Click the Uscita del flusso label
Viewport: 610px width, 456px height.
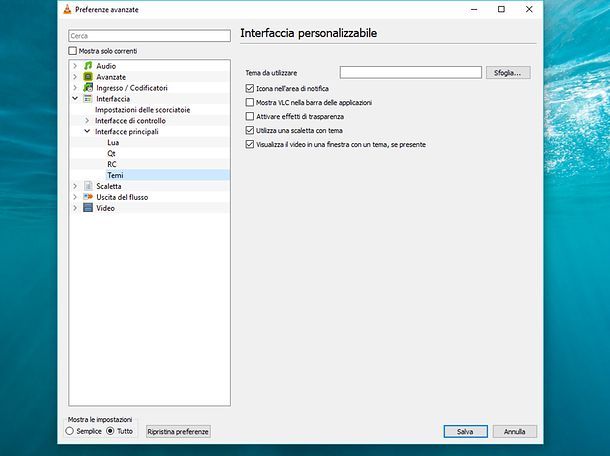point(122,197)
